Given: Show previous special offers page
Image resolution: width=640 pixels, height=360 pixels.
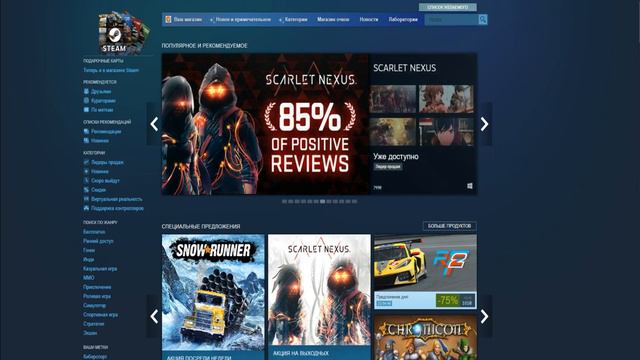Looking at the screenshot, I should tap(154, 316).
